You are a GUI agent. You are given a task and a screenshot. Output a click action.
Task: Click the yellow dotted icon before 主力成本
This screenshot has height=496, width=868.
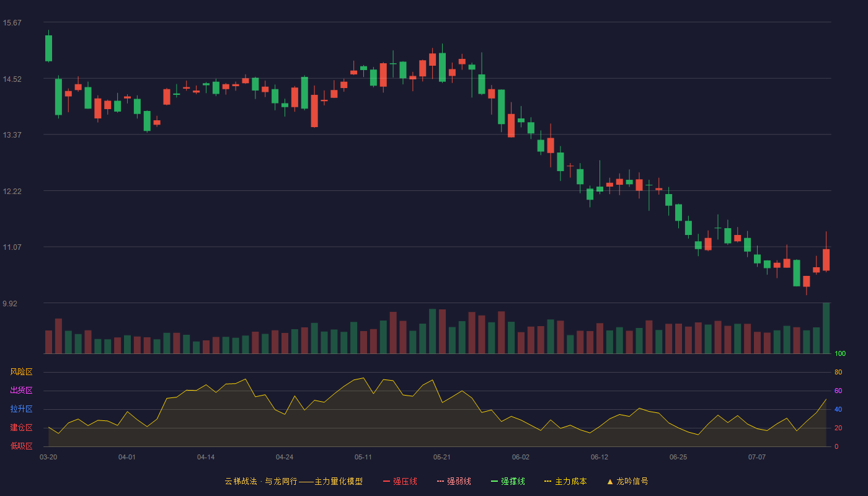[x=547, y=482]
